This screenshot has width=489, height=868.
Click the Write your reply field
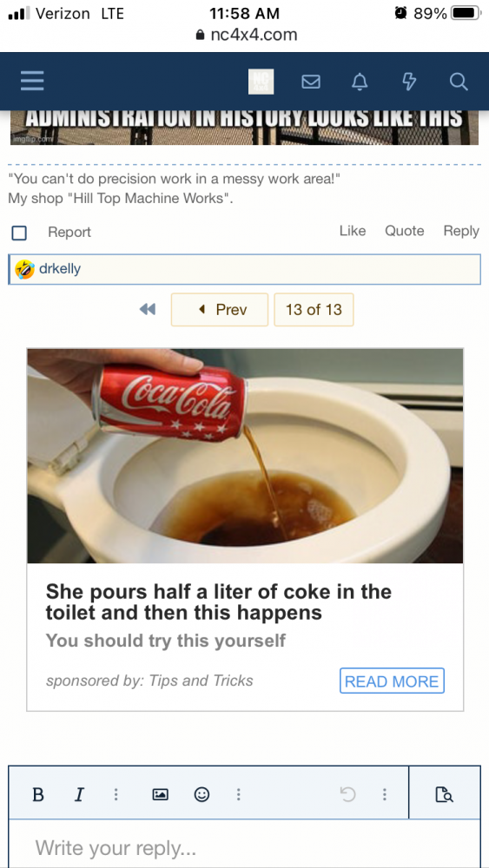[x=244, y=845]
